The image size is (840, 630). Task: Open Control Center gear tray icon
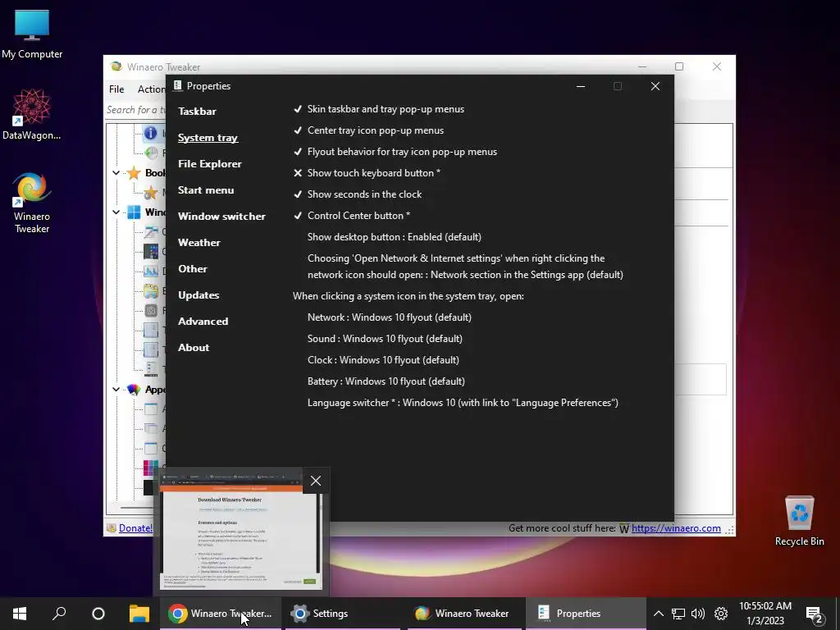pyautogui.click(x=721, y=614)
